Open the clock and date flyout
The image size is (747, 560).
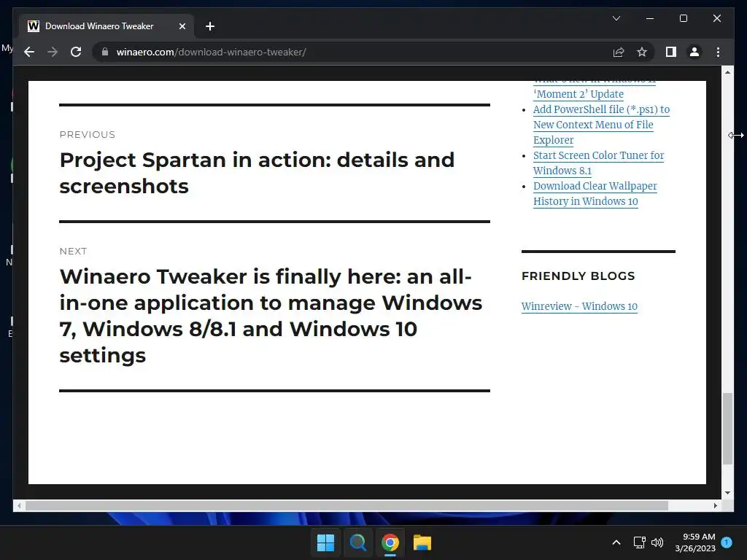click(x=695, y=542)
